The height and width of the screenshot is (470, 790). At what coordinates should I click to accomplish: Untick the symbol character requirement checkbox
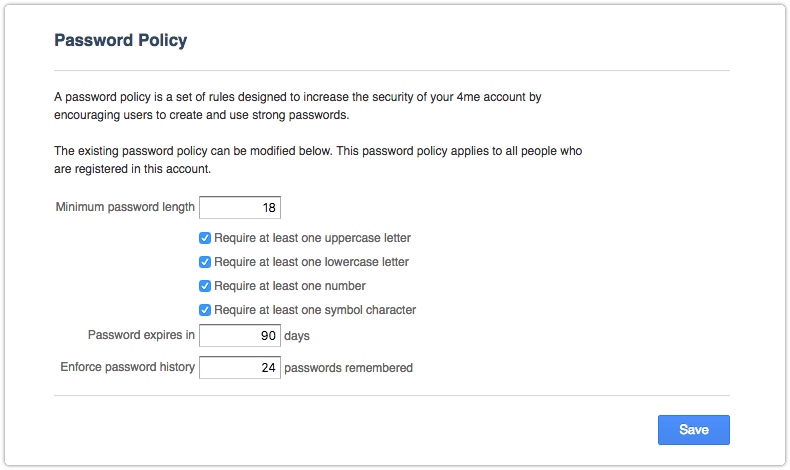[x=205, y=310]
